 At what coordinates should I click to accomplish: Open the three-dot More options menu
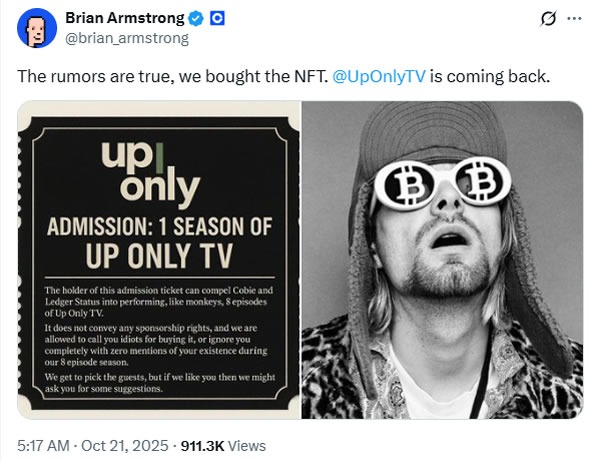pyautogui.click(x=574, y=18)
